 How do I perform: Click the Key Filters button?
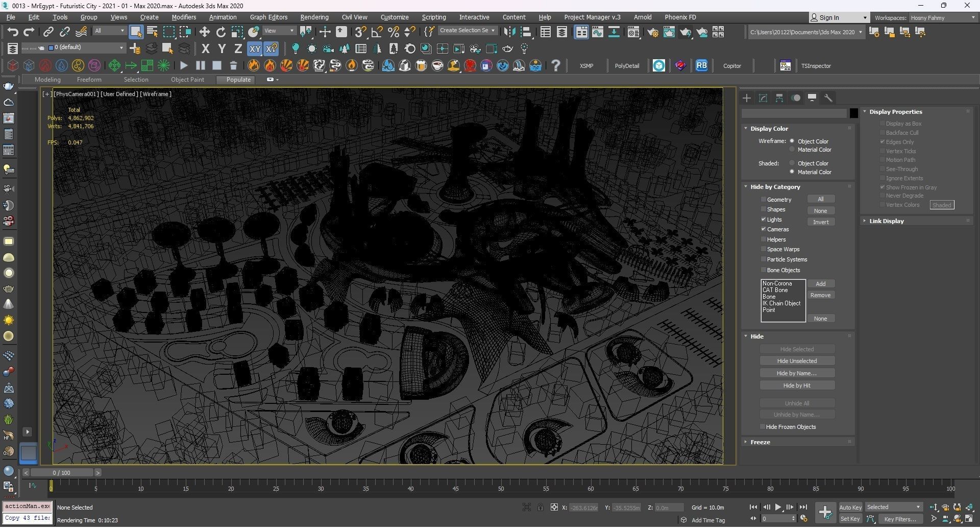coord(900,519)
